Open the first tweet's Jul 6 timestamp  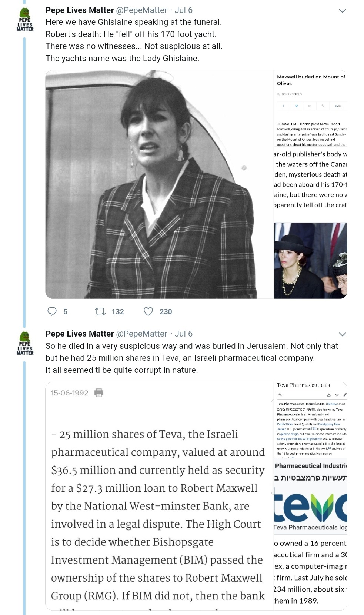point(184,10)
